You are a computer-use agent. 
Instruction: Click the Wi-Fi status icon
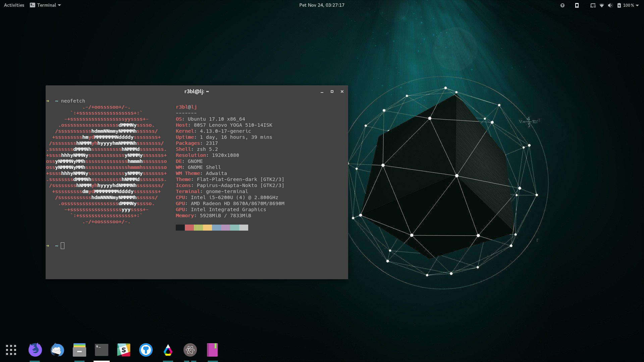pos(602,5)
